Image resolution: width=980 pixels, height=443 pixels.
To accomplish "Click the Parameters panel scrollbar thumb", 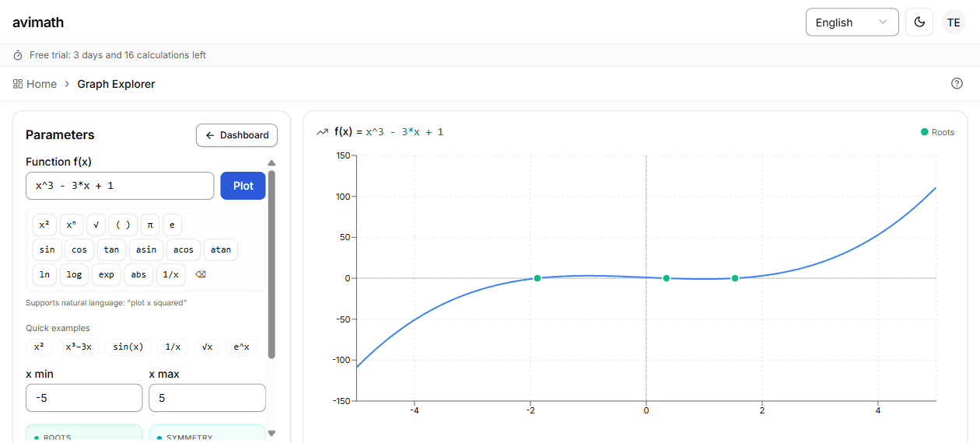I will pyautogui.click(x=271, y=264).
